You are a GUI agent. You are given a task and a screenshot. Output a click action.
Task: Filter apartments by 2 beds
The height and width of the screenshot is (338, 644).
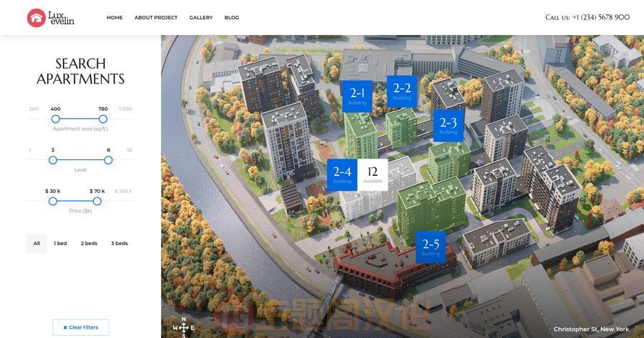click(x=89, y=243)
